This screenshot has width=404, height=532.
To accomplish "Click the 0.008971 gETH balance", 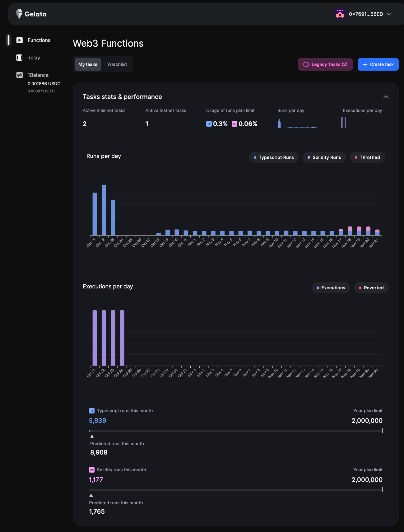I will click(41, 91).
